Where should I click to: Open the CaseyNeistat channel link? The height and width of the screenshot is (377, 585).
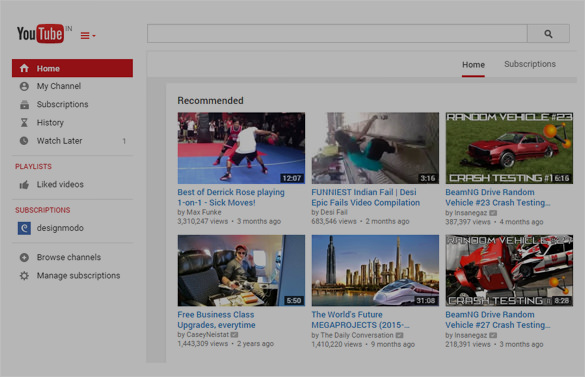pos(207,334)
